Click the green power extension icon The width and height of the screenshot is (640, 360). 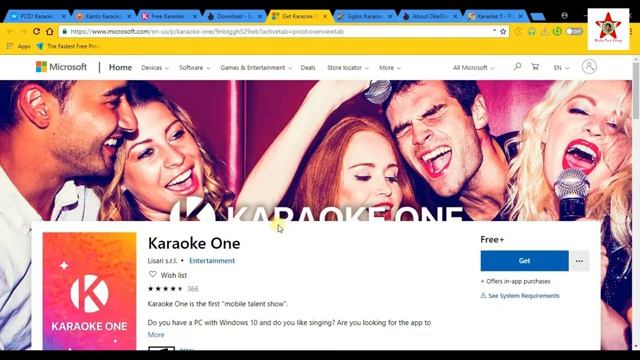coord(557,31)
